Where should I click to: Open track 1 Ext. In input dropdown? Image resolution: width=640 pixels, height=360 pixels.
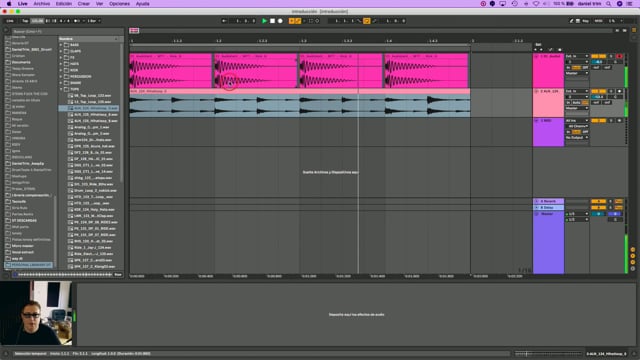[577, 56]
